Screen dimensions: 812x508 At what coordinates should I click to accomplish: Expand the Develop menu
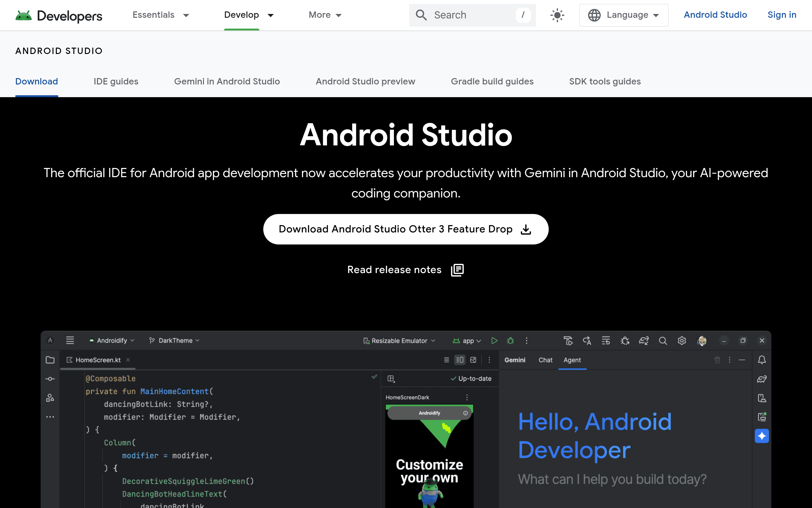coord(249,15)
